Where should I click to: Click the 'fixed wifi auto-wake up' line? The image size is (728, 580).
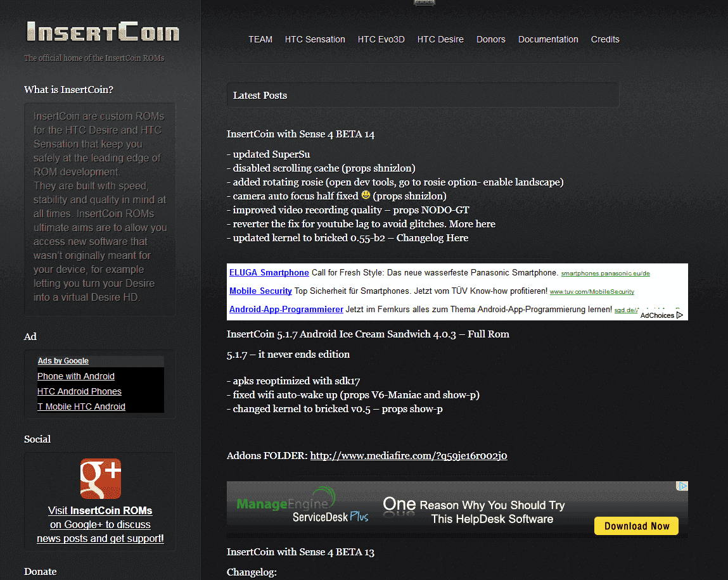pyautogui.click(x=353, y=395)
